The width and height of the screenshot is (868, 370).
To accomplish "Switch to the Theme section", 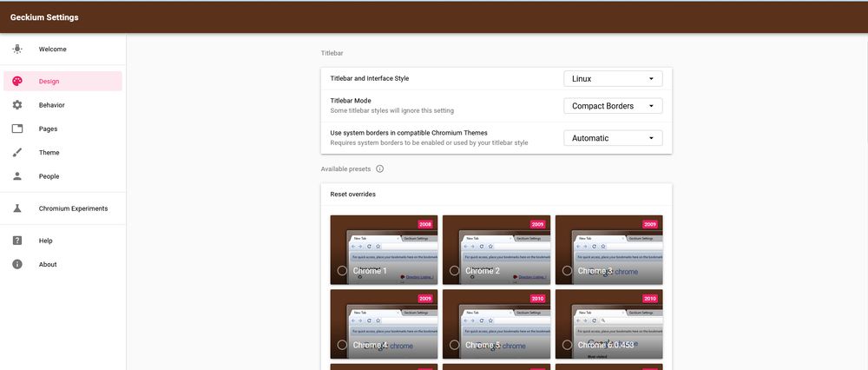I will click(x=63, y=153).
